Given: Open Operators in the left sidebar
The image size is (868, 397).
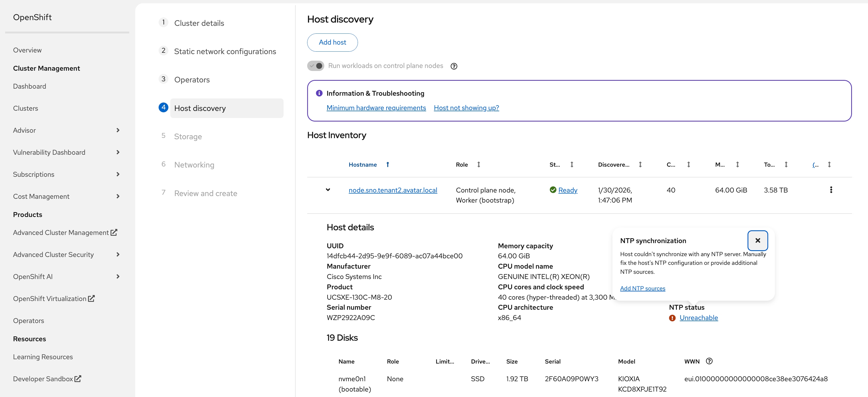Looking at the screenshot, I should (29, 321).
